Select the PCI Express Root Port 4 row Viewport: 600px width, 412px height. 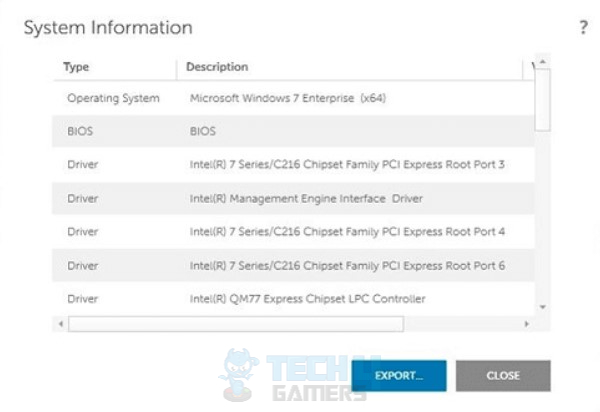[x=293, y=232]
